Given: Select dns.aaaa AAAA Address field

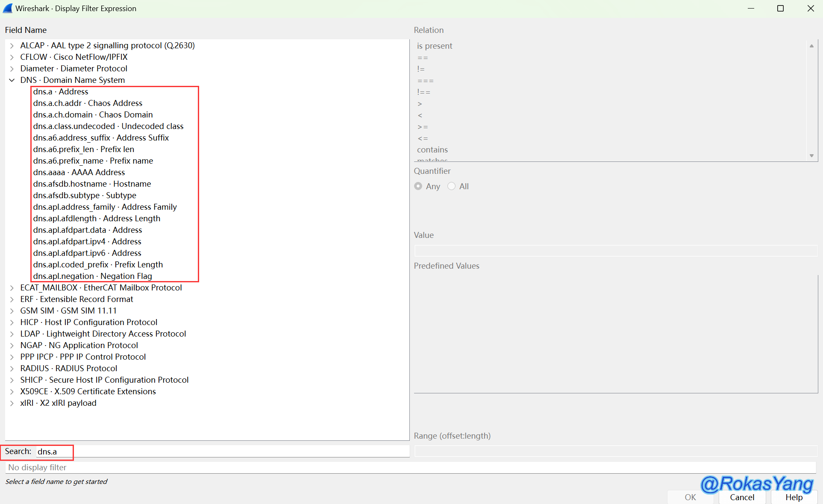Looking at the screenshot, I should pyautogui.click(x=79, y=173).
